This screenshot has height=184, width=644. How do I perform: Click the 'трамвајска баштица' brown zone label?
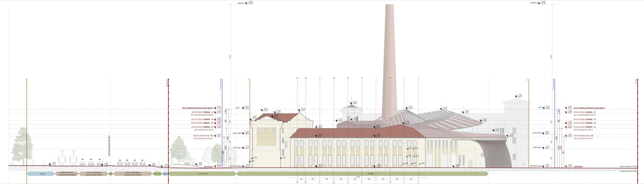click(67, 174)
